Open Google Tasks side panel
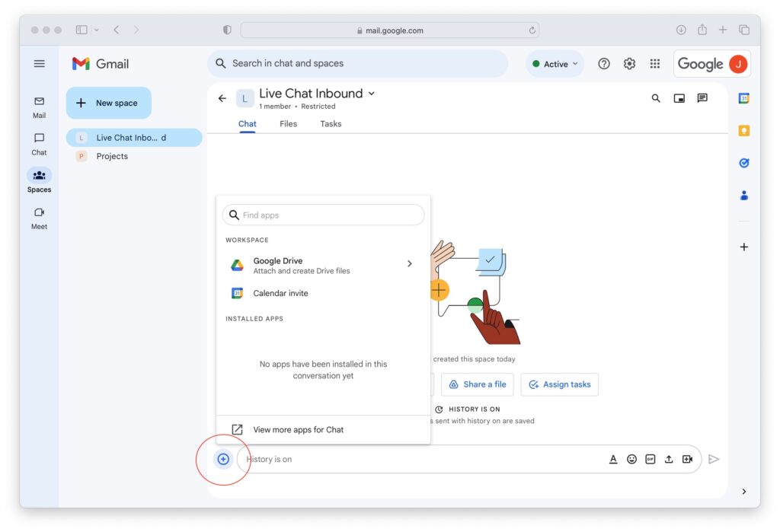Screen dimensions: 780x532 (743, 163)
